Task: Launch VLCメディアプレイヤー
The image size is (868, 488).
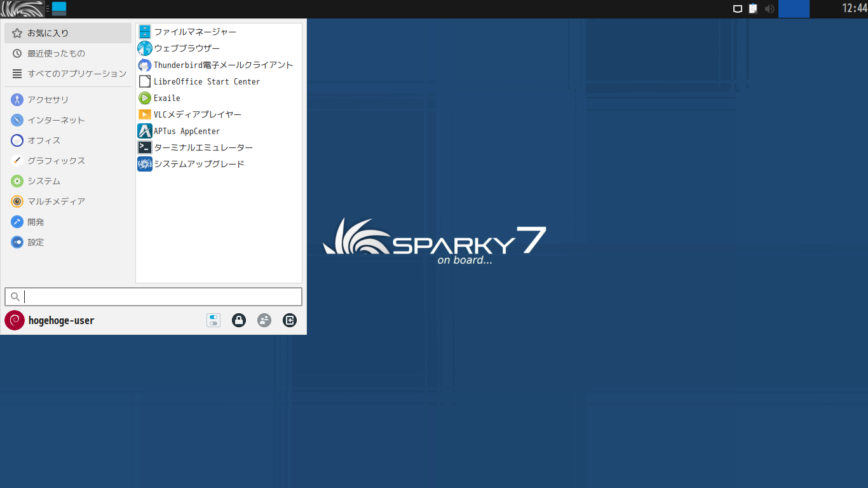Action: click(x=219, y=114)
